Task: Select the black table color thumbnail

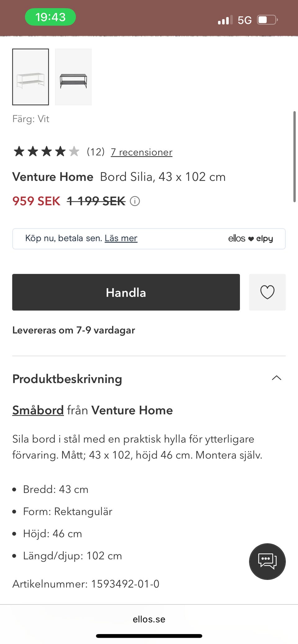Action: pos(73,77)
